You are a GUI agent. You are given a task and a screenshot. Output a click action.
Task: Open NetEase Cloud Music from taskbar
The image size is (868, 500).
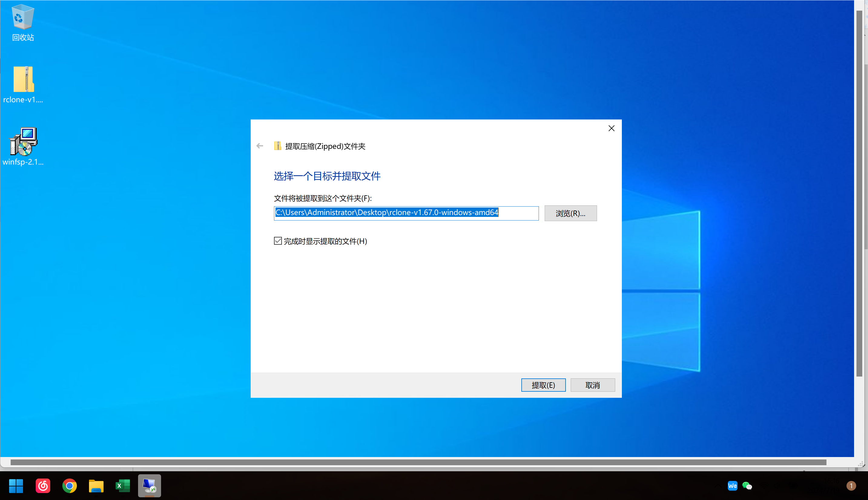pyautogui.click(x=43, y=485)
